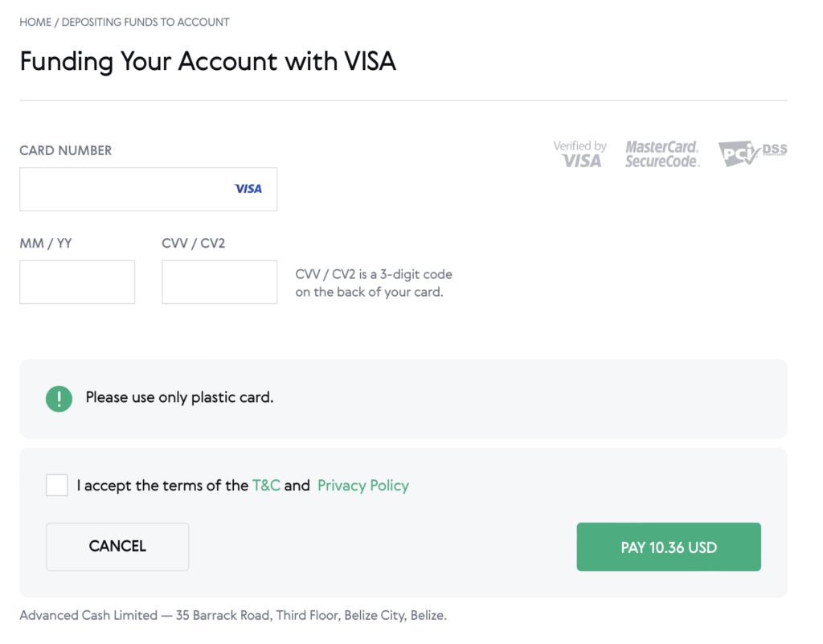The image size is (823, 644).
Task: Click the MasterCard SecureCode logo
Action: tap(662, 154)
